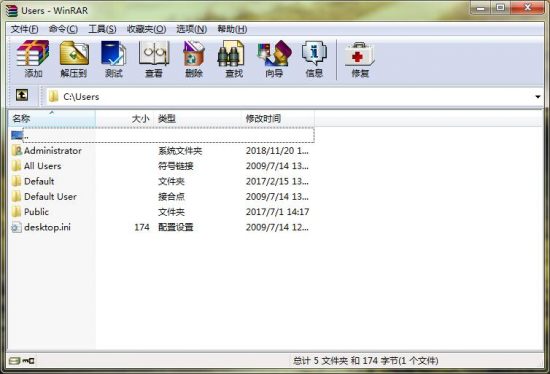Click the 2018/11/20 modified date cell
The image size is (550, 374).
tap(277, 151)
